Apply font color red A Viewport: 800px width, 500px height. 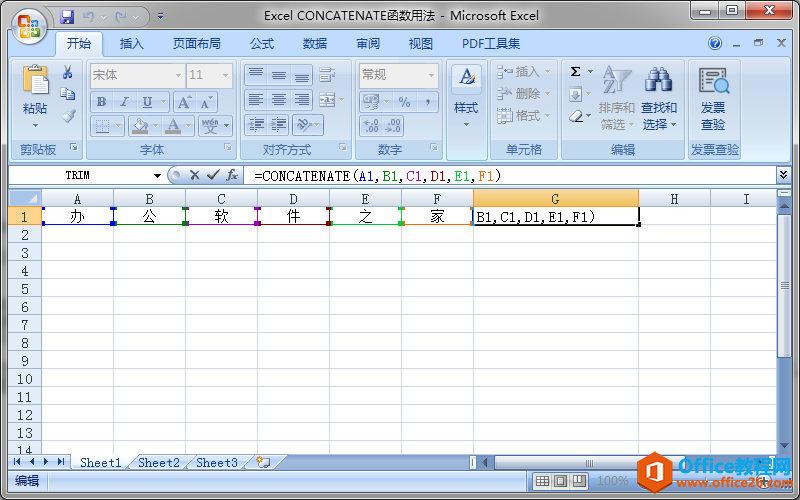[x=173, y=126]
